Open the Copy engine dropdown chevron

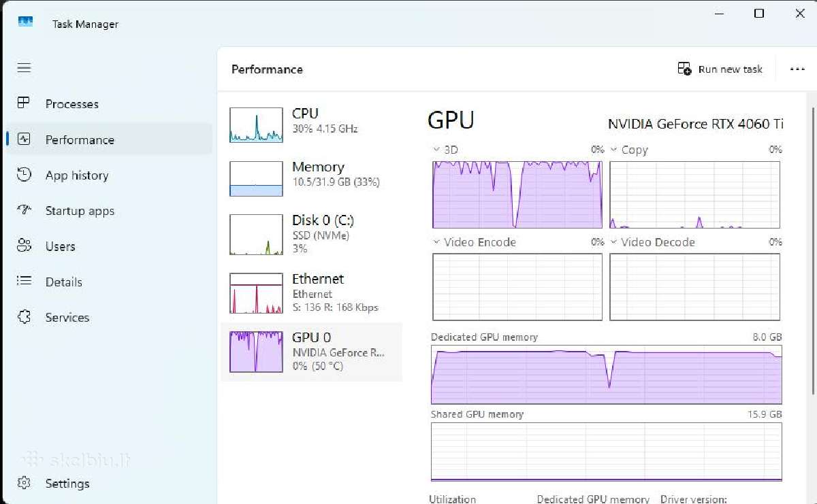pyautogui.click(x=613, y=150)
